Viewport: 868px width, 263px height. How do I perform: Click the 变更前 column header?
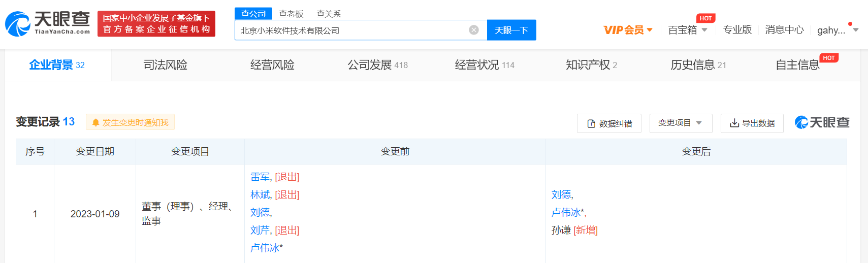395,151
